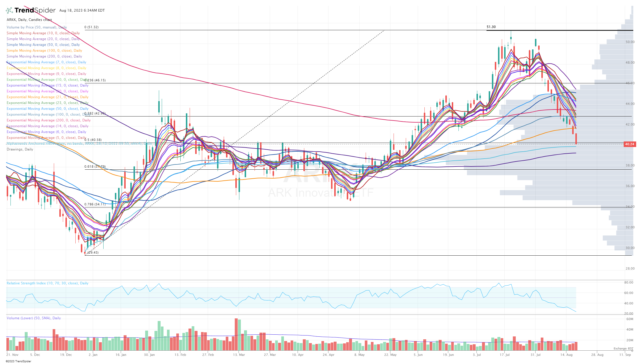Click the TrendSpider logo
Image resolution: width=642 pixels, height=364 pixels.
(x=31, y=10)
